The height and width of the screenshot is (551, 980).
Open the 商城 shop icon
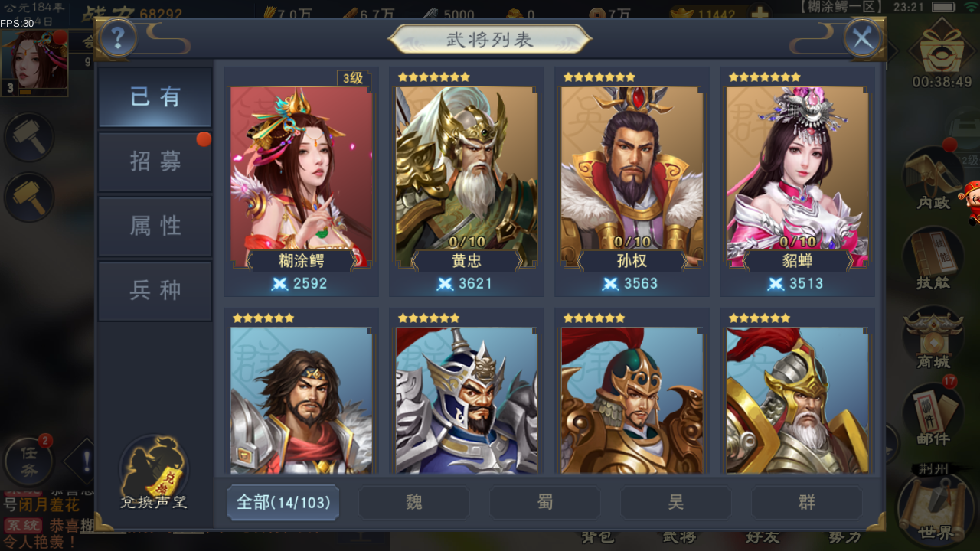[x=933, y=338]
